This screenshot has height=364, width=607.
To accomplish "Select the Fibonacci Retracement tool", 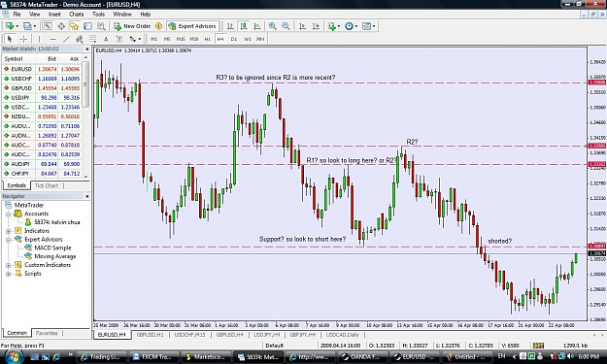I will 92,39.
